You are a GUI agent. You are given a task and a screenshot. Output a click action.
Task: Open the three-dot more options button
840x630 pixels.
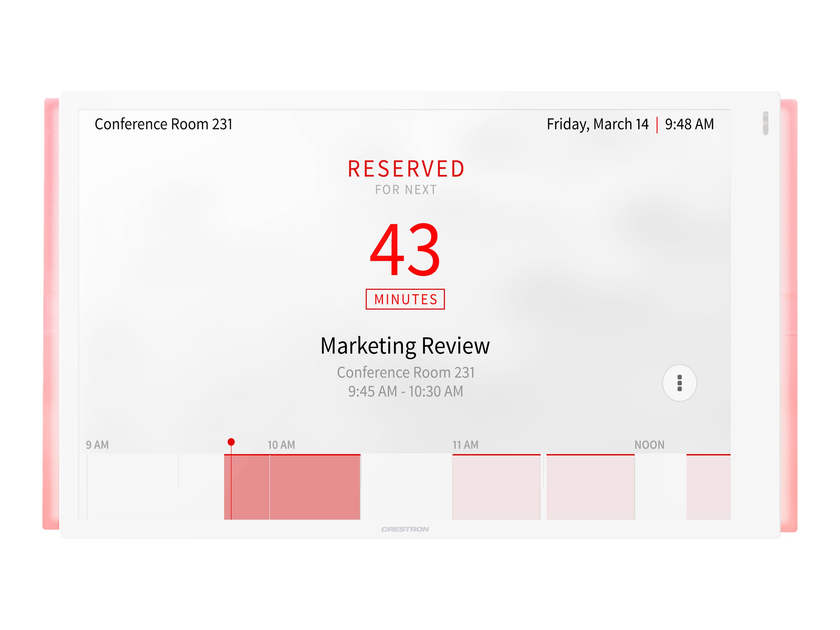(679, 383)
